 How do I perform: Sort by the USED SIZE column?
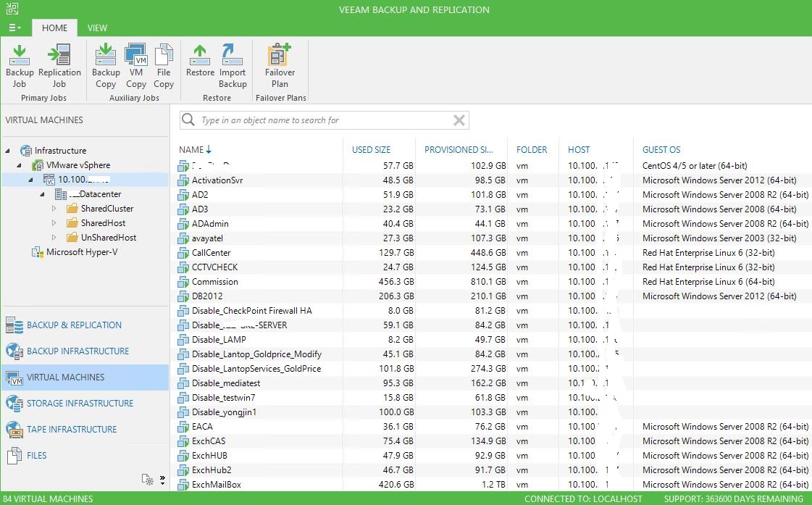click(x=371, y=150)
